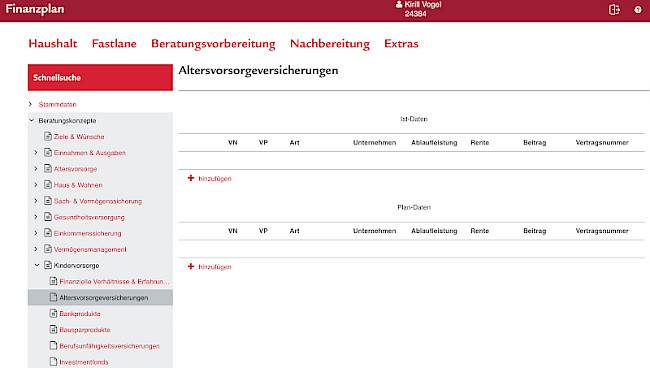
Task: Collapse the Beratungskonzepte tree node
Action: 32,120
